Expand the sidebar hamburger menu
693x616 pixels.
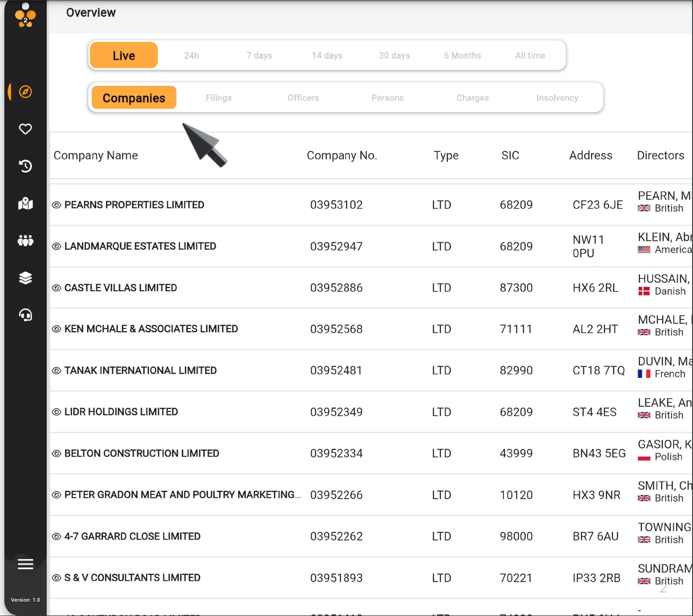coord(25,564)
